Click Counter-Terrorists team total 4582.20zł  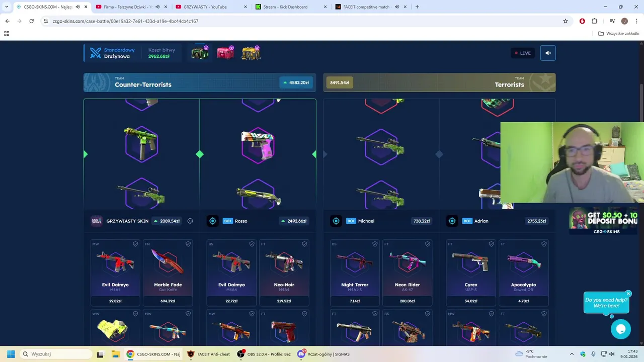(x=296, y=82)
